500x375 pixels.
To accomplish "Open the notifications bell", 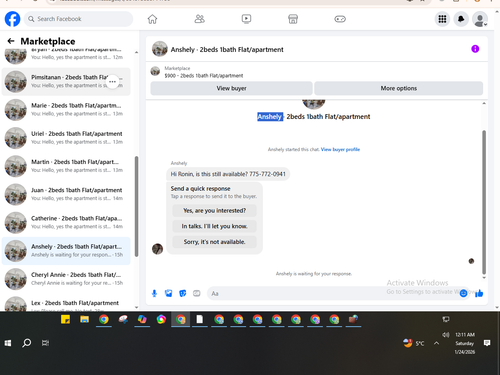I will pyautogui.click(x=461, y=19).
